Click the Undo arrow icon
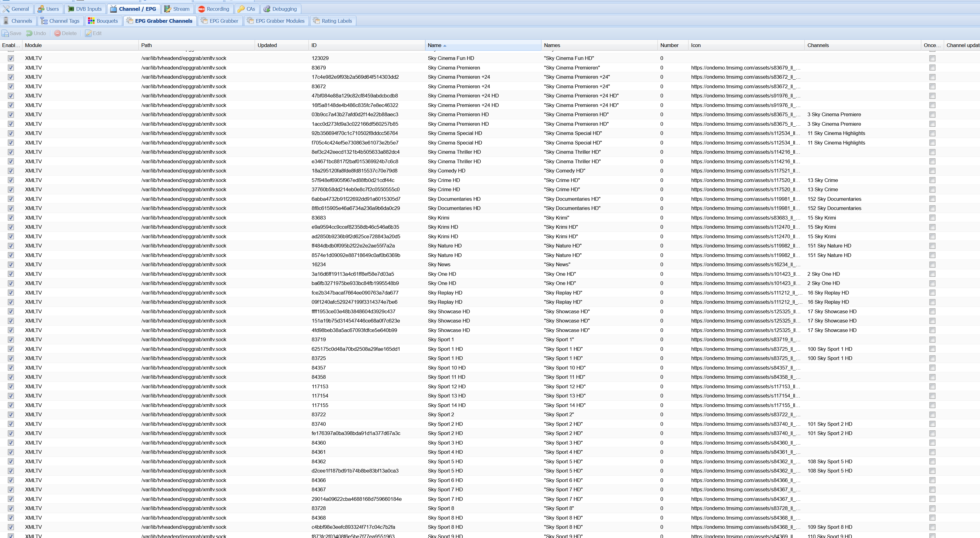This screenshot has height=538, width=980. click(x=29, y=34)
